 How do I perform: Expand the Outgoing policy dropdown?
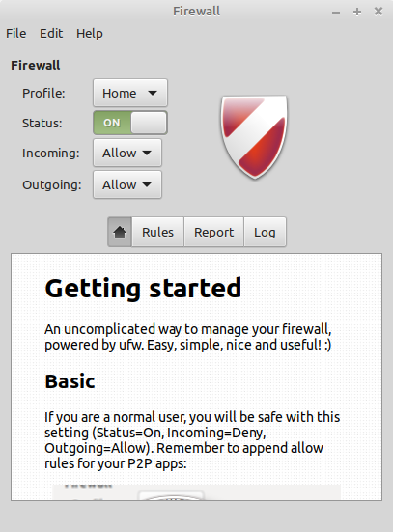click(127, 184)
